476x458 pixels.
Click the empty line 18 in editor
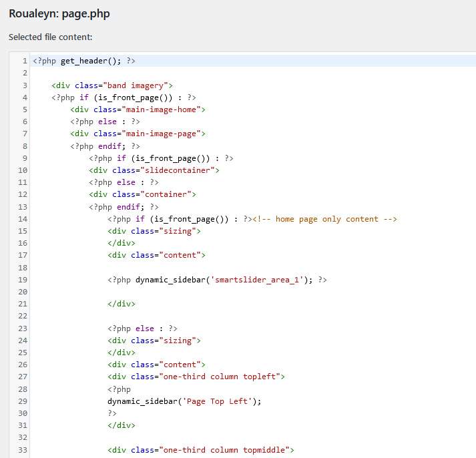[254, 268]
